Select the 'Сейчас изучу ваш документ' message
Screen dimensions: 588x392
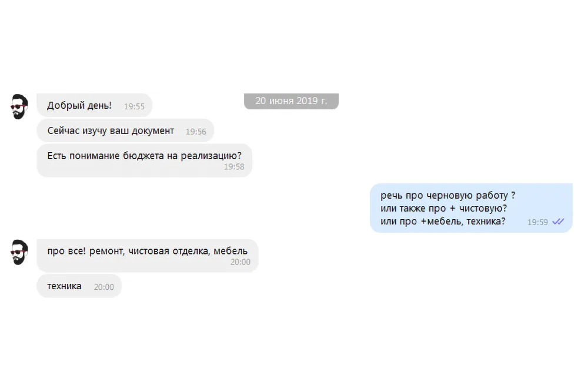125,131
